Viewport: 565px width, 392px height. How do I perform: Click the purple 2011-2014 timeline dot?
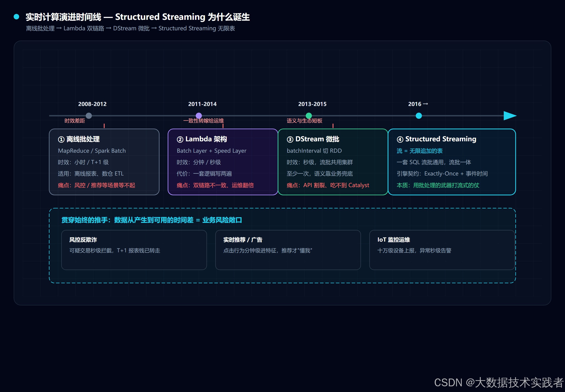(199, 116)
